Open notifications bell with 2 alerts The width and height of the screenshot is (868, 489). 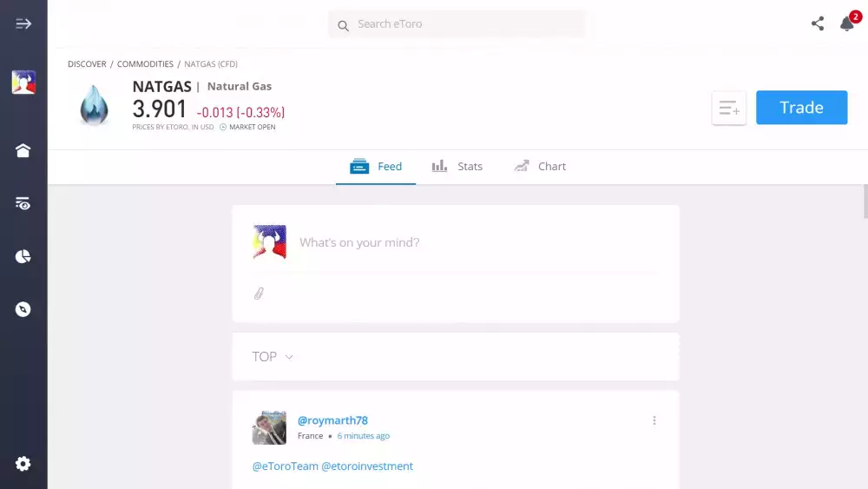coord(849,23)
